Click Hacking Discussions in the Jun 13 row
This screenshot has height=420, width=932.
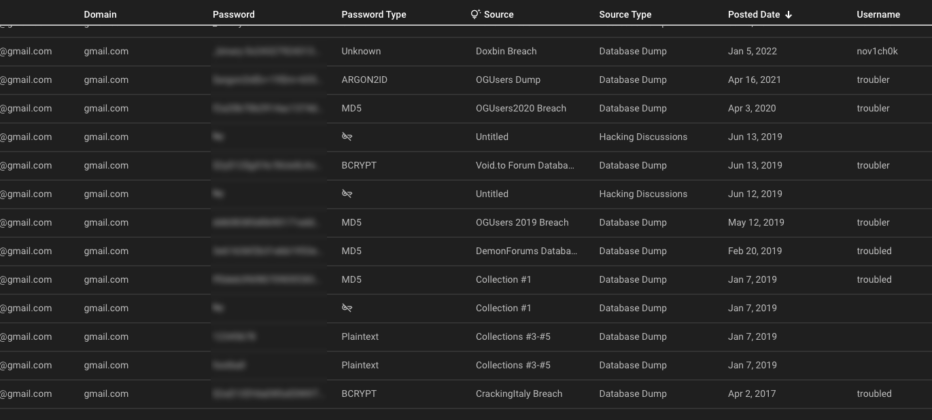pos(643,137)
